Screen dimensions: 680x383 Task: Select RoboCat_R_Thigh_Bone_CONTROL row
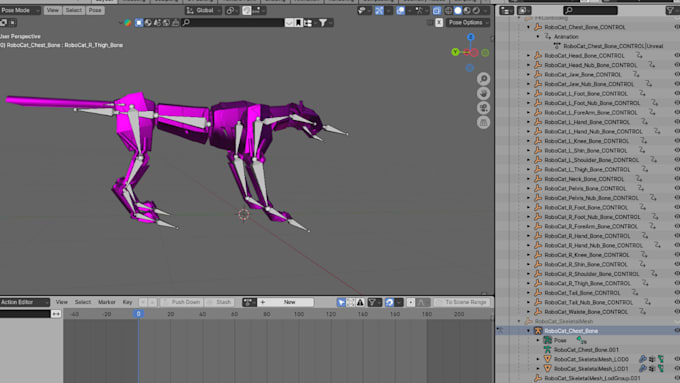tap(588, 283)
